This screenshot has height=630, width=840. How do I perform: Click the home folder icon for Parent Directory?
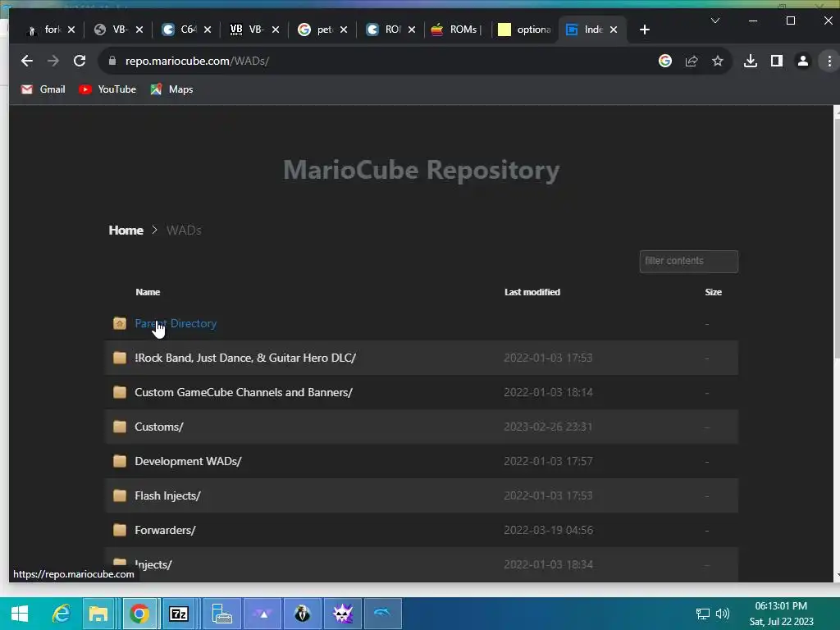[x=120, y=323]
